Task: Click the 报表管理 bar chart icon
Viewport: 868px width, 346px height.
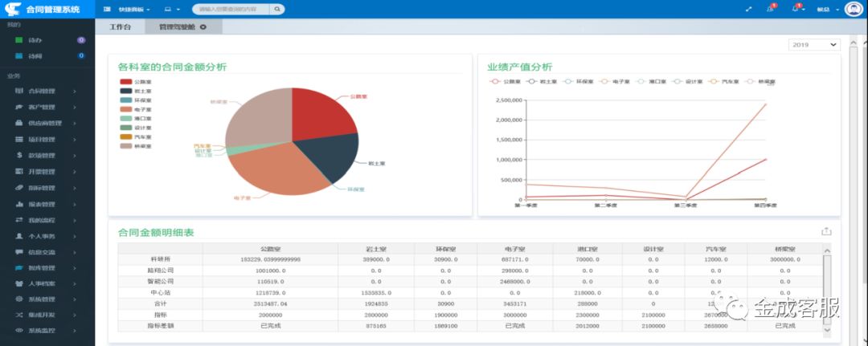Action: [x=18, y=204]
